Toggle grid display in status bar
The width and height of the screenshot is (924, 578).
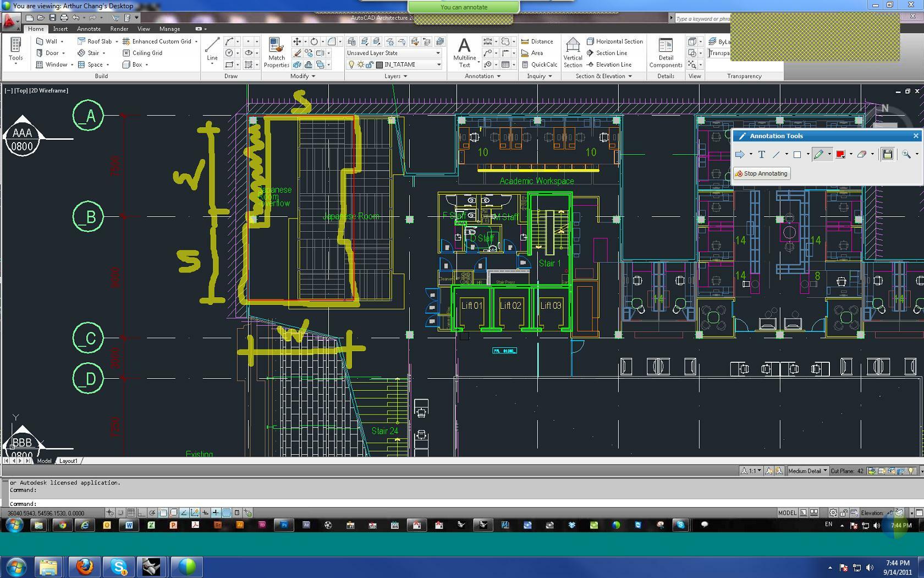click(131, 512)
